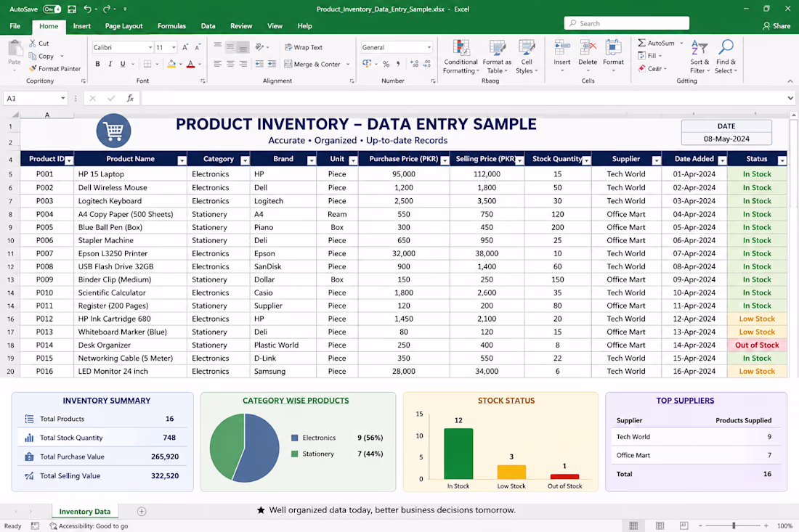Switch to the Data tab
The image size is (799, 532).
(208, 26)
